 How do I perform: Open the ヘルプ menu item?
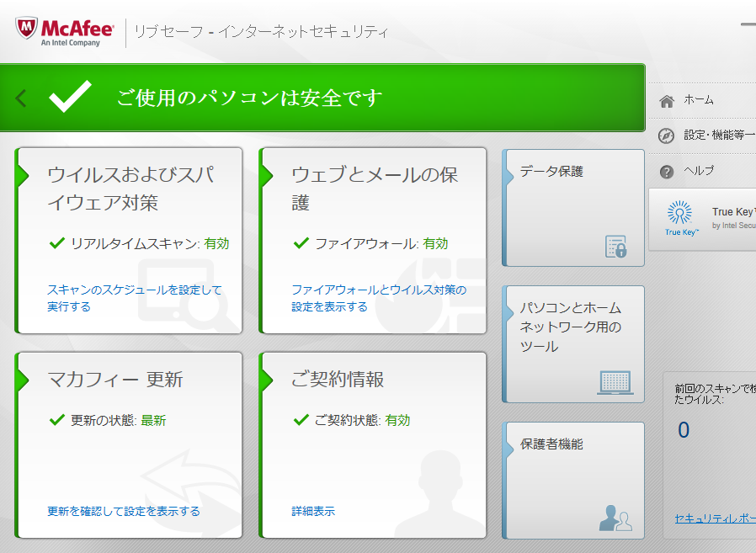pos(699,171)
